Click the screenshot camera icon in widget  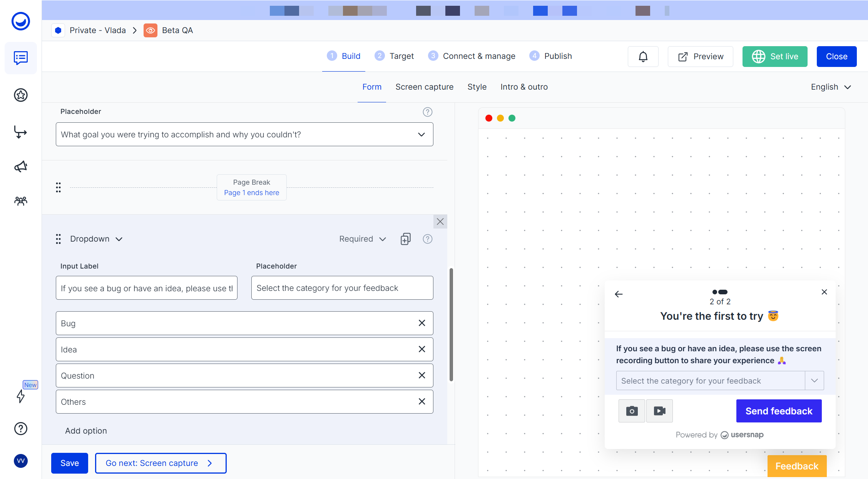pyautogui.click(x=631, y=411)
